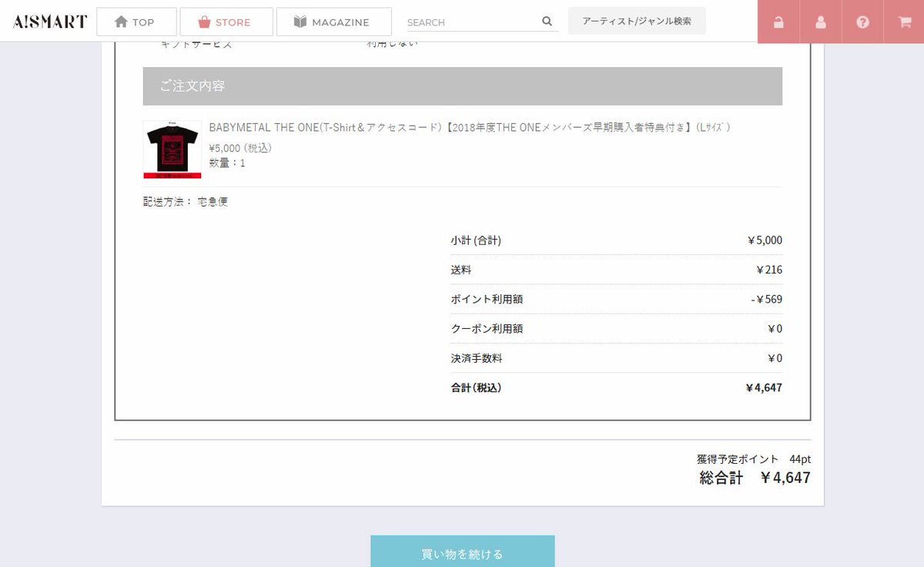This screenshot has height=567, width=924.
Task: Select the ご注文内容 section header
Action: [463, 86]
